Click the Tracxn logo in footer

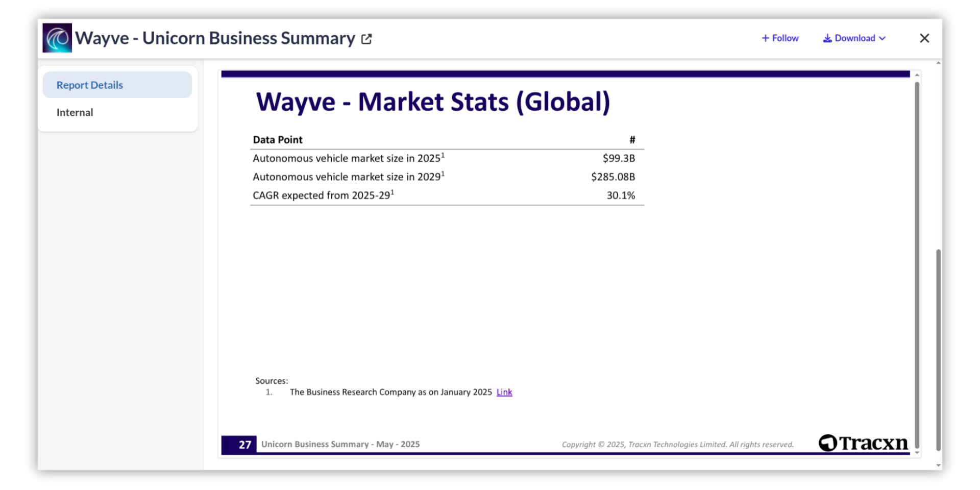coord(863,443)
